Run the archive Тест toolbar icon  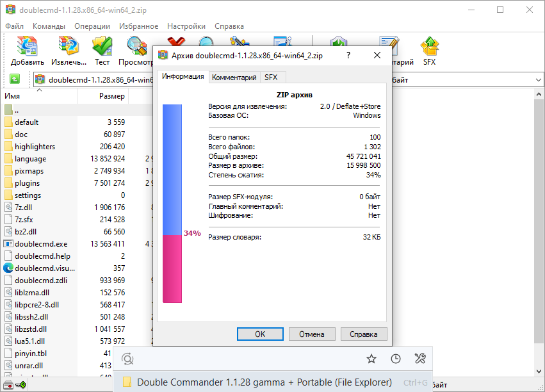tap(102, 46)
